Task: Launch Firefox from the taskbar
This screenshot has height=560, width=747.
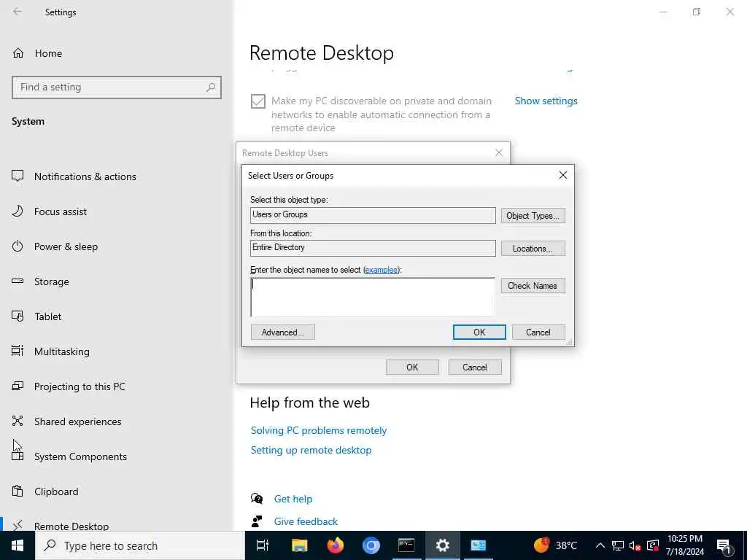Action: click(336, 545)
